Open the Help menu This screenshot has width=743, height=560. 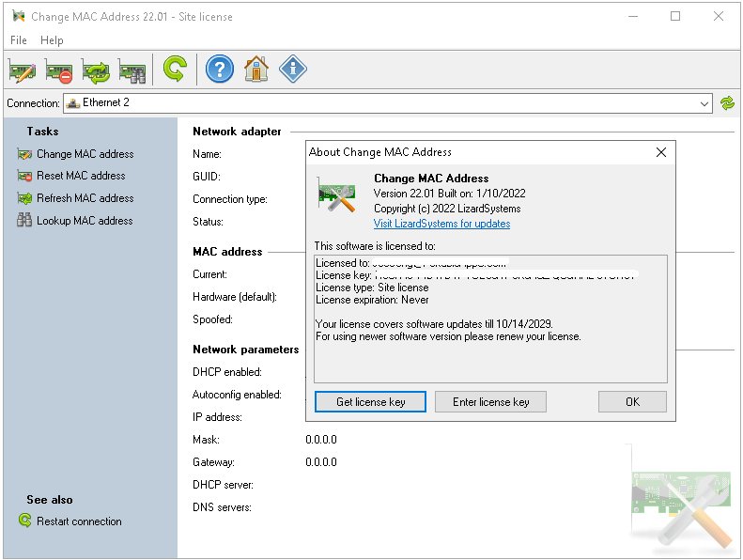coord(52,40)
